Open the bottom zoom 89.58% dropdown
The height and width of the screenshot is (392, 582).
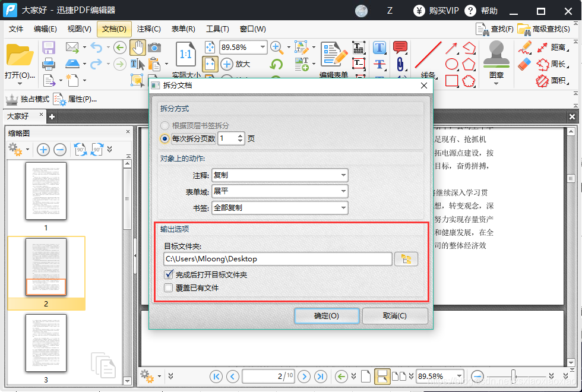coord(459,377)
